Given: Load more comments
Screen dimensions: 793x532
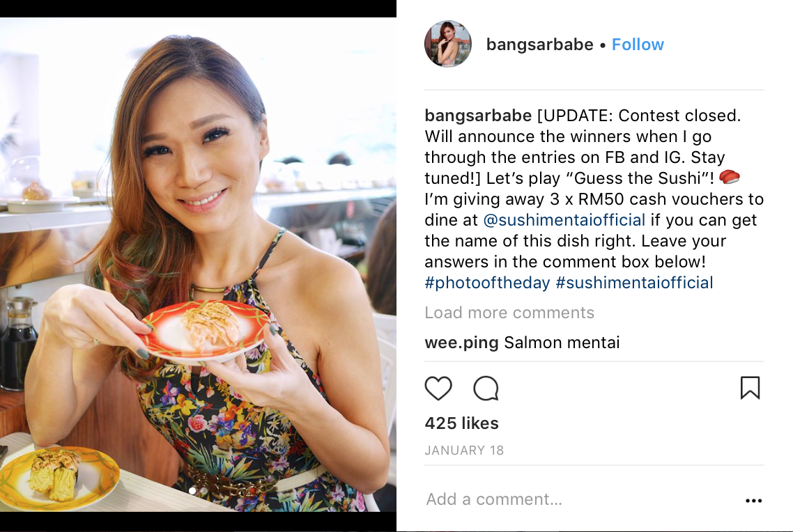Looking at the screenshot, I should coord(509,312).
